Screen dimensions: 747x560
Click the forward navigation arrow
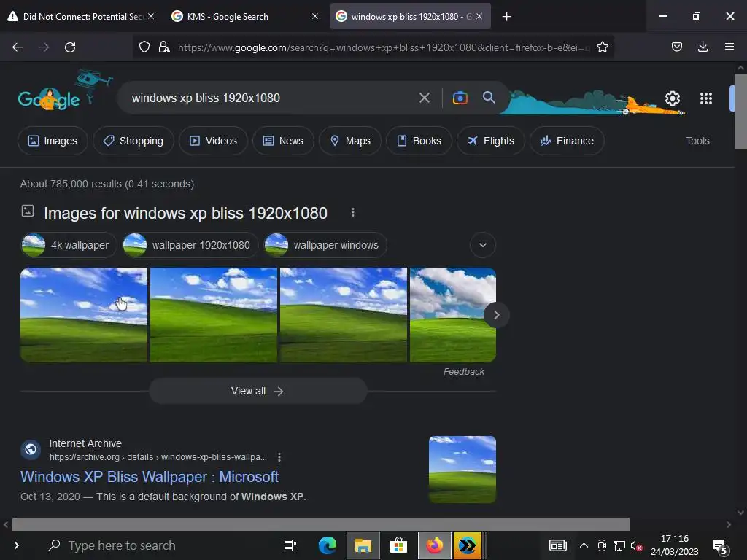44,47
